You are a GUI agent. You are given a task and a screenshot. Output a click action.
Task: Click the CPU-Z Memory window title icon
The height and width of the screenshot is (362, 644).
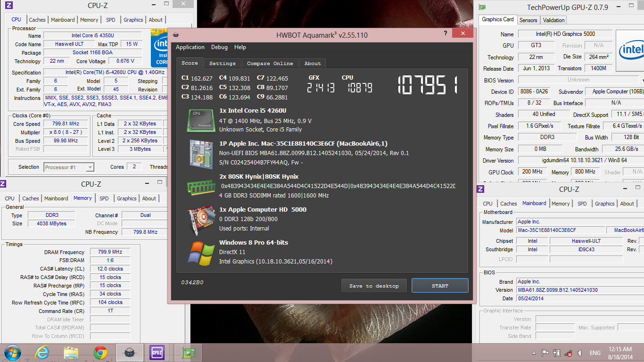pyautogui.click(x=3, y=184)
